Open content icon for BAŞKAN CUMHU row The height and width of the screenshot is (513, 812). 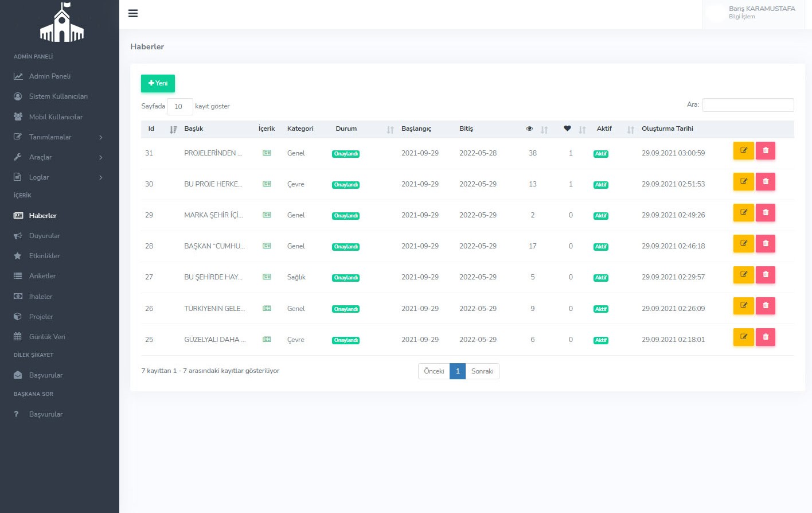267,246
